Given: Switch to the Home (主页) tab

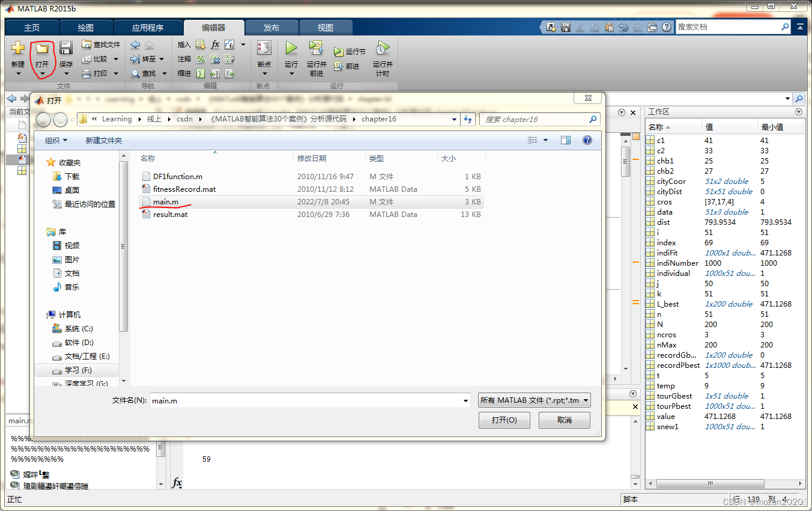Looking at the screenshot, I should click(32, 28).
